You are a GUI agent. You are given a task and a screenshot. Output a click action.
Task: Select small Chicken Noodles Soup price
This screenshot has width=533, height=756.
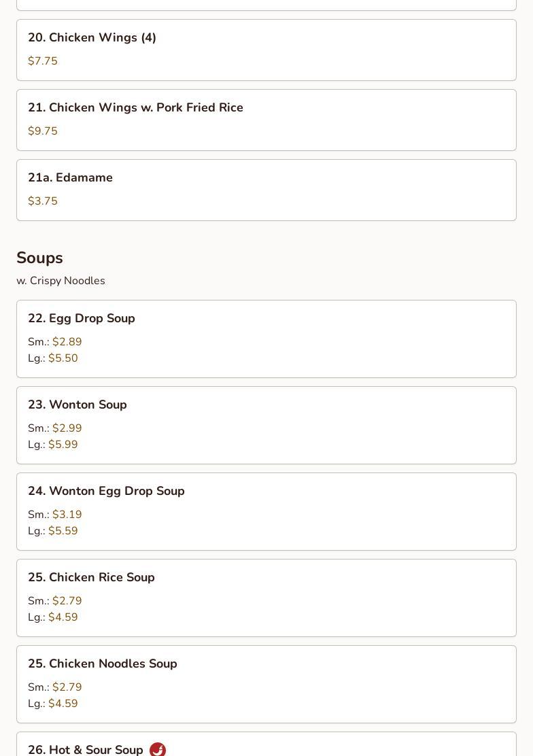click(x=67, y=687)
